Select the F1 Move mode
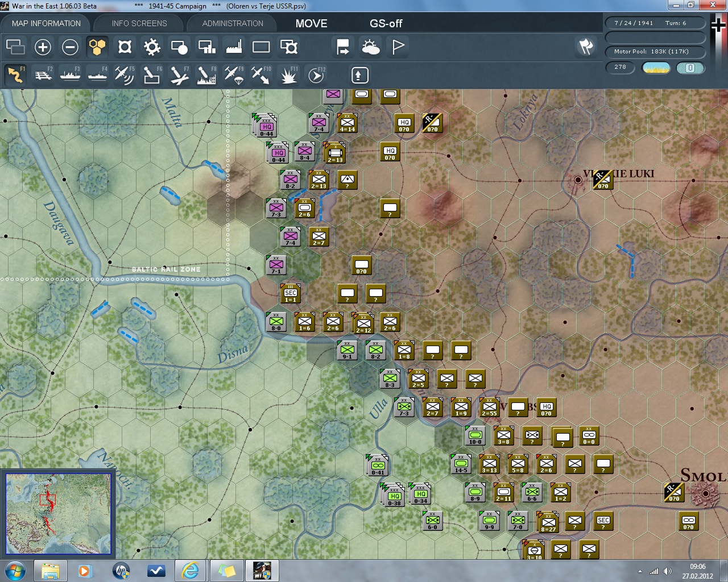 click(15, 75)
